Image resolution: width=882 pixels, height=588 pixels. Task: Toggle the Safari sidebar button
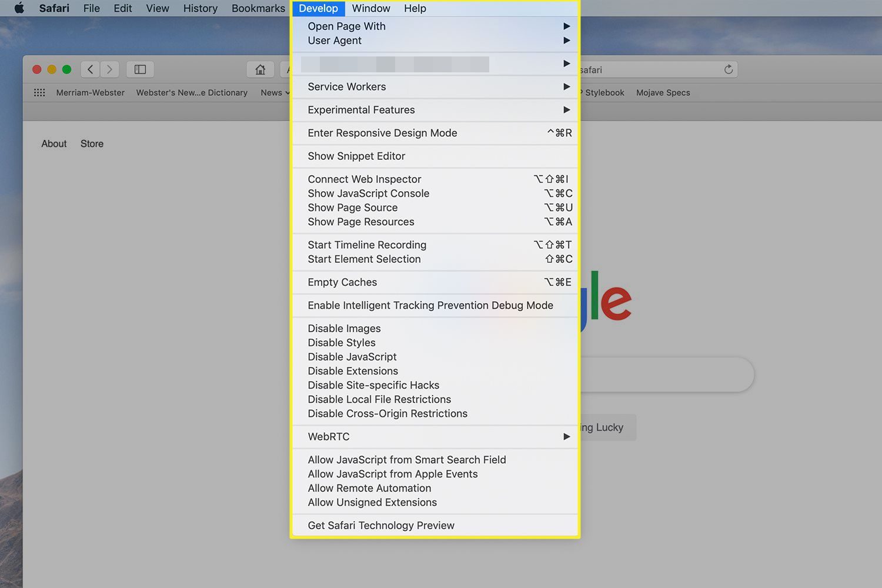[140, 69]
